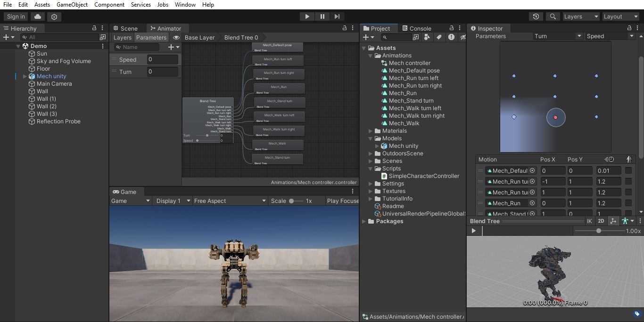Search project by Label tag icon
Screen dimensions: 644x322
(x=439, y=37)
